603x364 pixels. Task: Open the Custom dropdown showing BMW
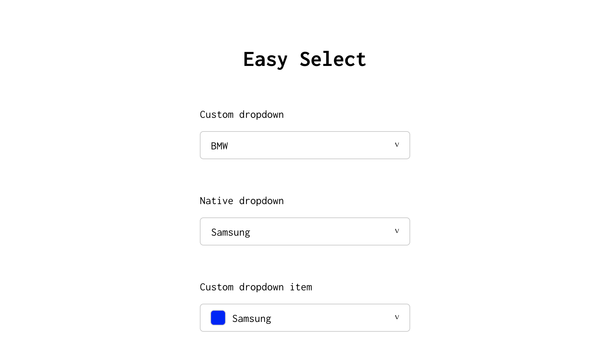click(304, 145)
